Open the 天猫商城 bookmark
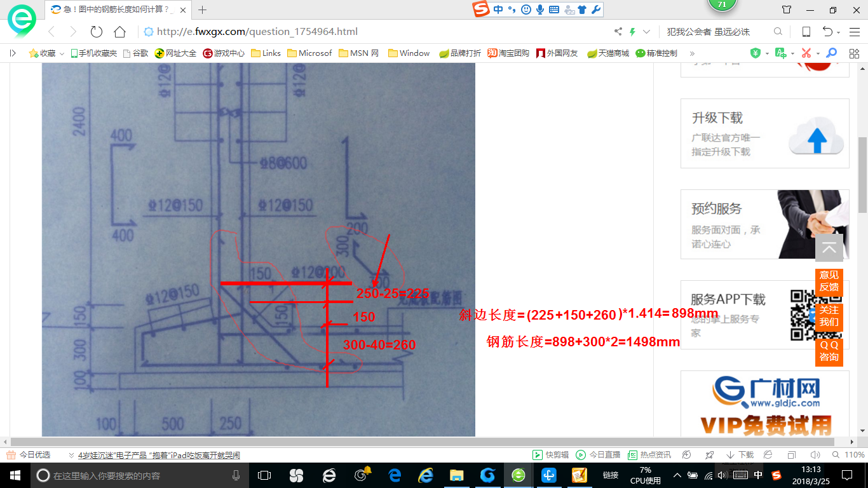The width and height of the screenshot is (868, 488). [608, 53]
